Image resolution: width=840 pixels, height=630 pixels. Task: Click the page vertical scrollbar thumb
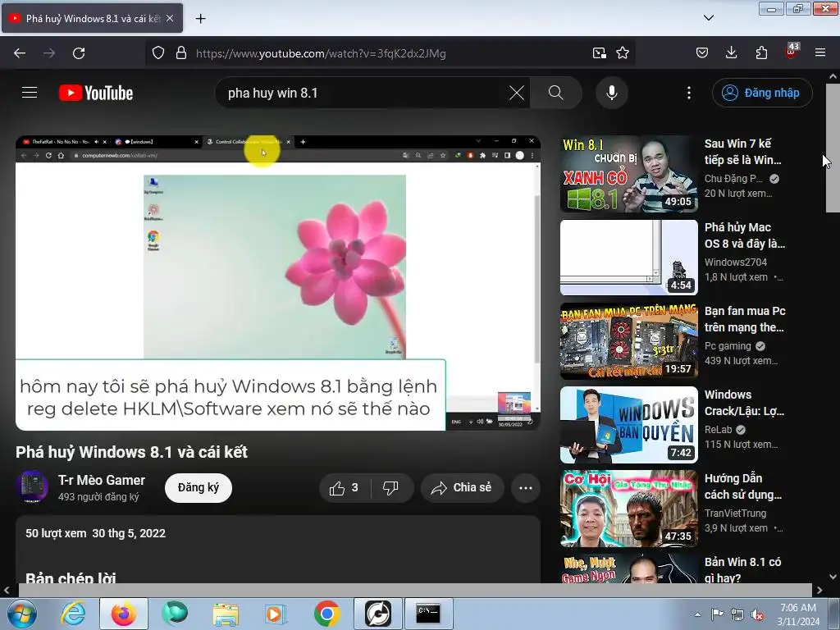tap(833, 148)
